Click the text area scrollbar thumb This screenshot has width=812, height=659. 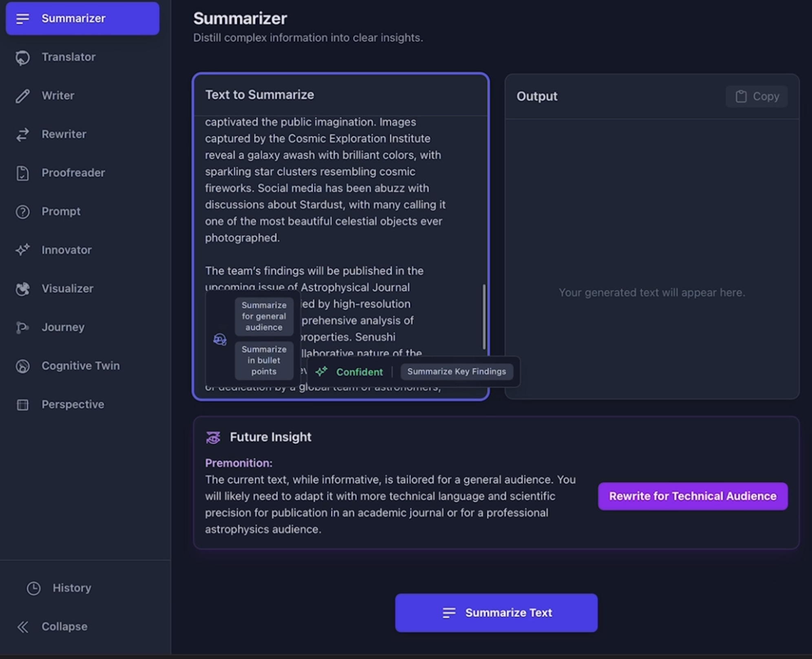484,316
